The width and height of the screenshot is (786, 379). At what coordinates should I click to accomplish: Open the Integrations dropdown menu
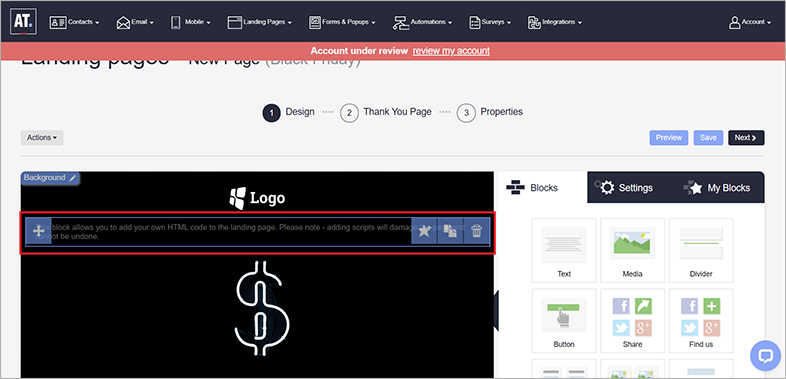[554, 22]
